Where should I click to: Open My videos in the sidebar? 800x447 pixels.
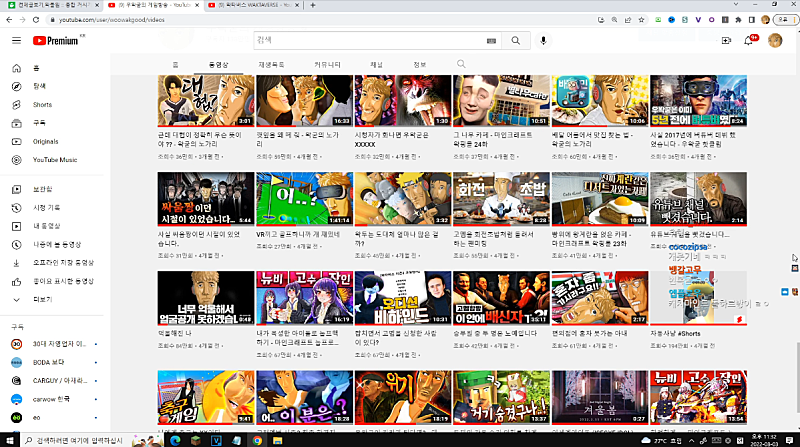coord(52,226)
